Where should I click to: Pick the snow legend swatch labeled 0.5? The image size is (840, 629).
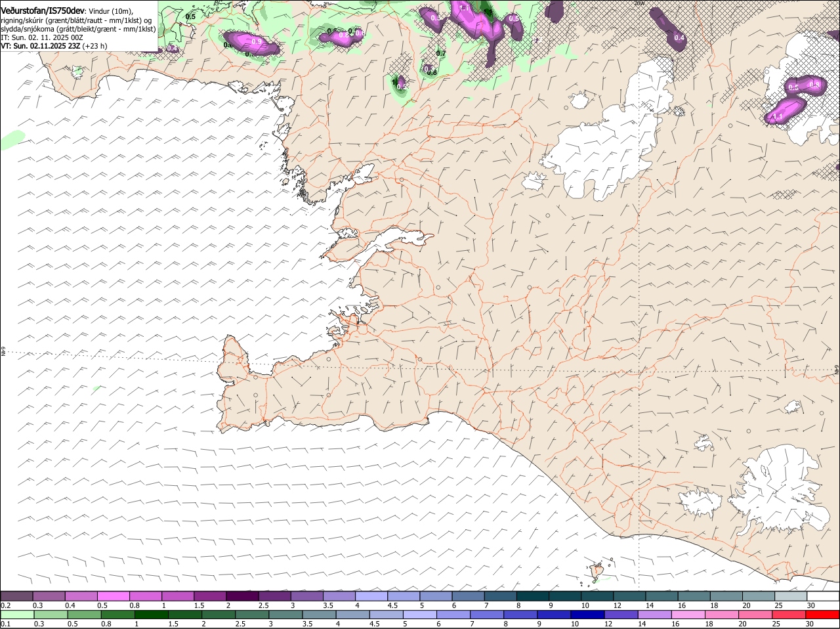113,596
